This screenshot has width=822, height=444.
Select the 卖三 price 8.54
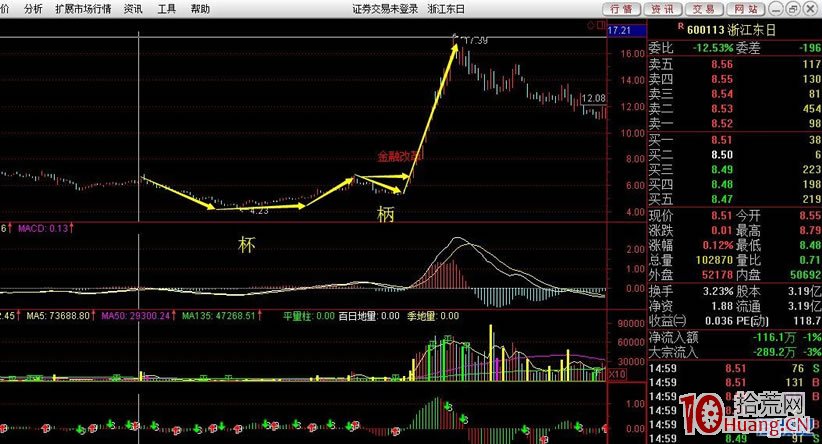pos(722,94)
